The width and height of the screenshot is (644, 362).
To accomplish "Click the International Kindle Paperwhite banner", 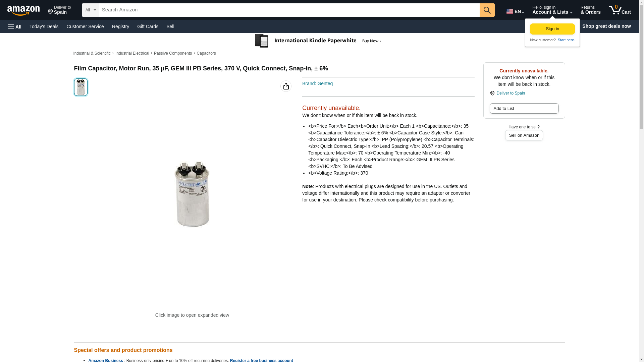I will (318, 41).
